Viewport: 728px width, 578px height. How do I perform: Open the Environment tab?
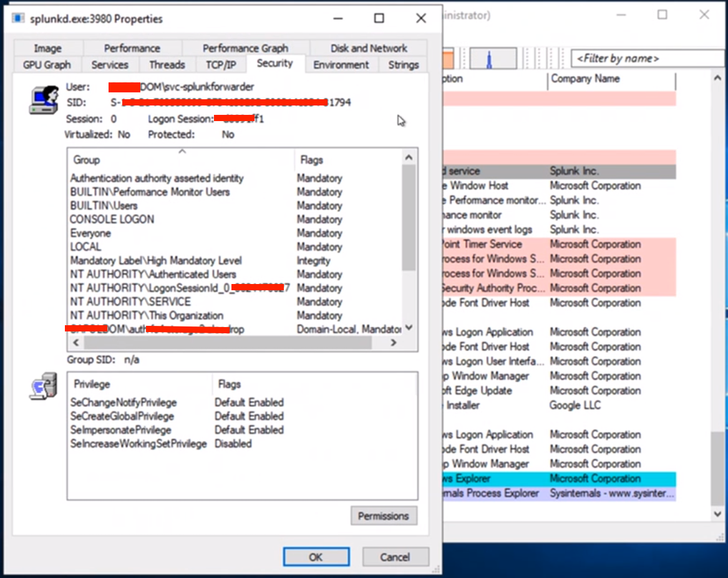pyautogui.click(x=341, y=65)
